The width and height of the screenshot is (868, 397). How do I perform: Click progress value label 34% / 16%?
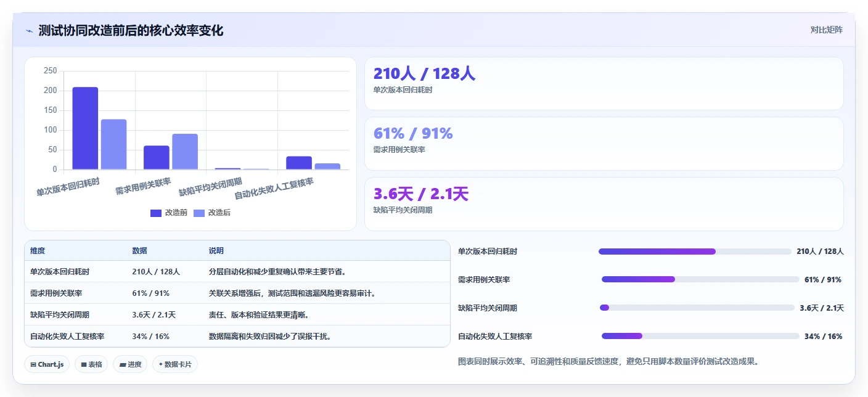(823, 336)
